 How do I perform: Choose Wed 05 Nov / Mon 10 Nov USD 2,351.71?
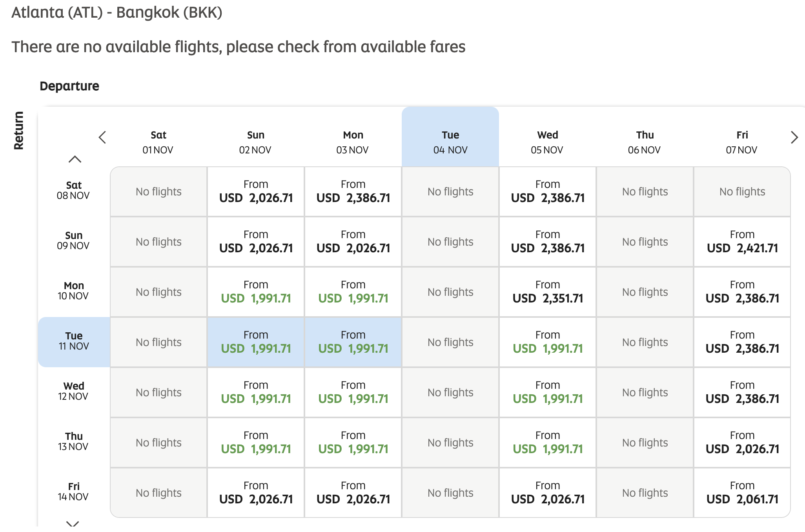point(548,292)
